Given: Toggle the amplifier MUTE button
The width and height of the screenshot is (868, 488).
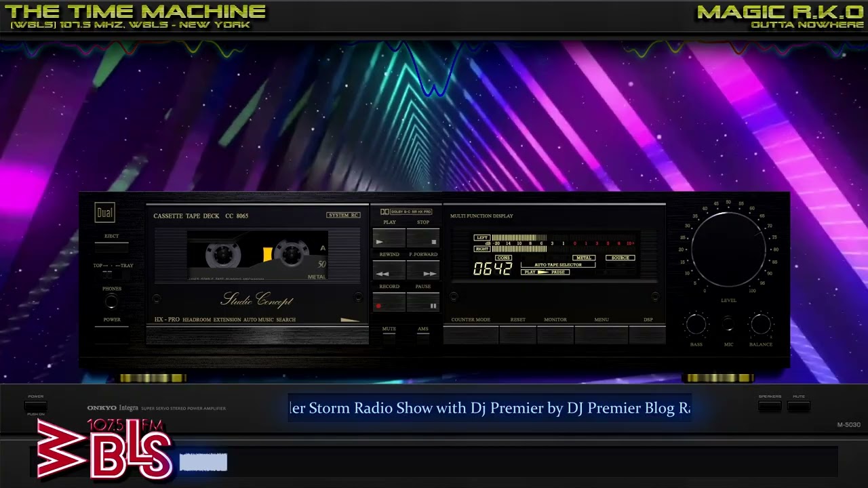Looking at the screenshot, I should 799,406.
